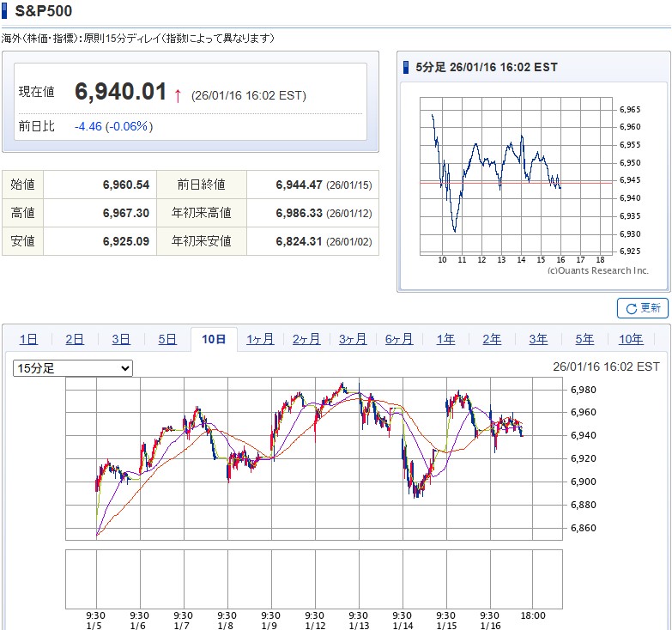The height and width of the screenshot is (630, 672).
Task: Click the 5分足 intraday mini chart
Action: point(517,176)
